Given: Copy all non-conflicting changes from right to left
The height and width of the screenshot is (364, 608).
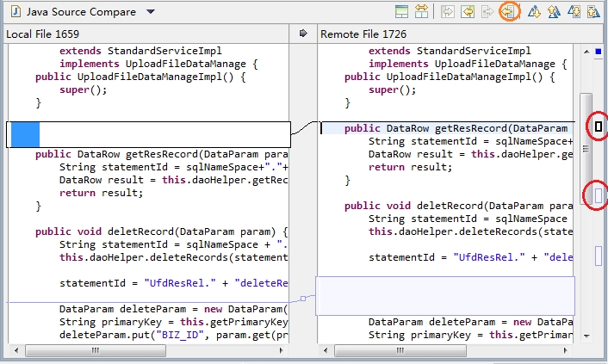Looking at the screenshot, I should pyautogui.click(x=468, y=12).
